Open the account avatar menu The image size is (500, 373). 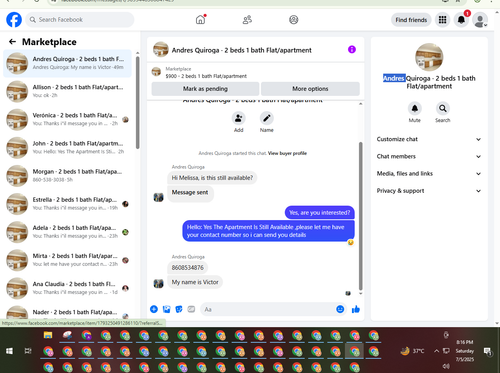[480, 20]
